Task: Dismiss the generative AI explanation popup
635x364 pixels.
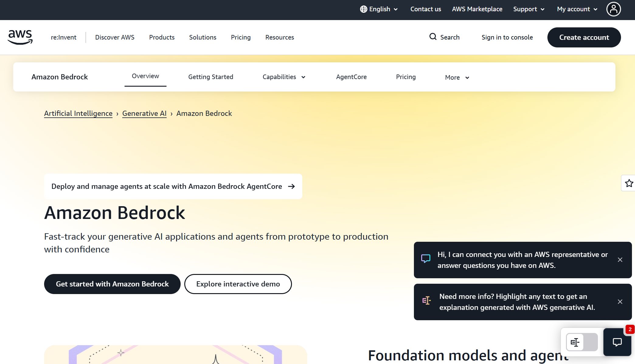Action: point(620,302)
